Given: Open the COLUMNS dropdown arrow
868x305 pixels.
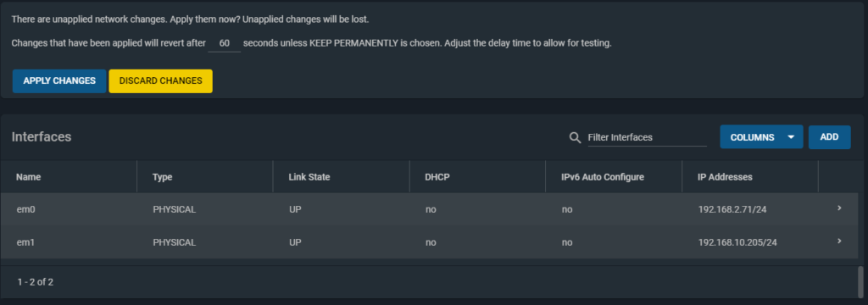Looking at the screenshot, I should [x=791, y=137].
